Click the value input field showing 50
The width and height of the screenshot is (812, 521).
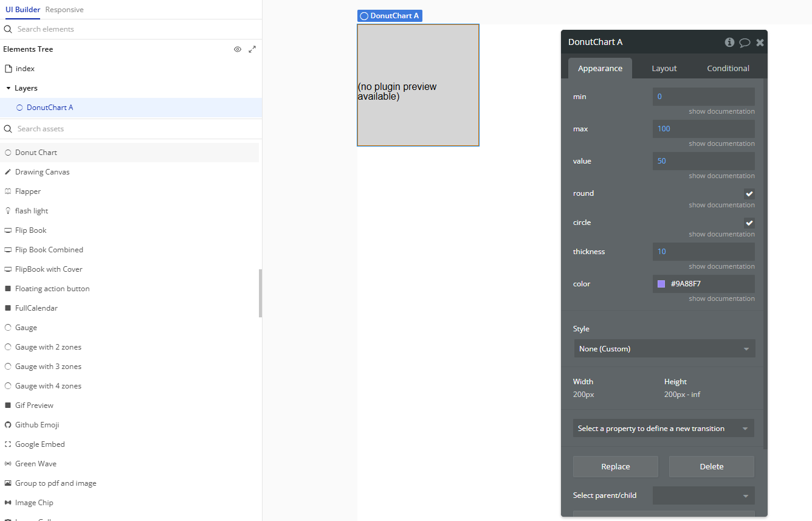click(704, 161)
